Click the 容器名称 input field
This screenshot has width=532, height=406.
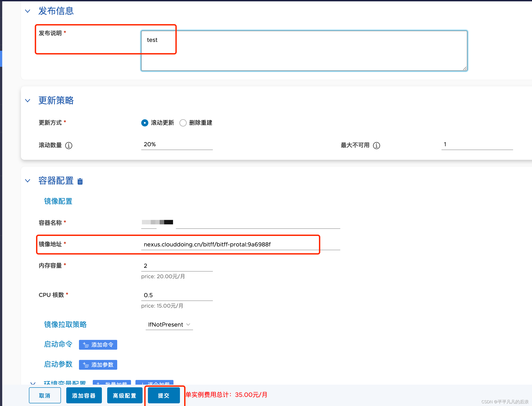[x=240, y=223]
